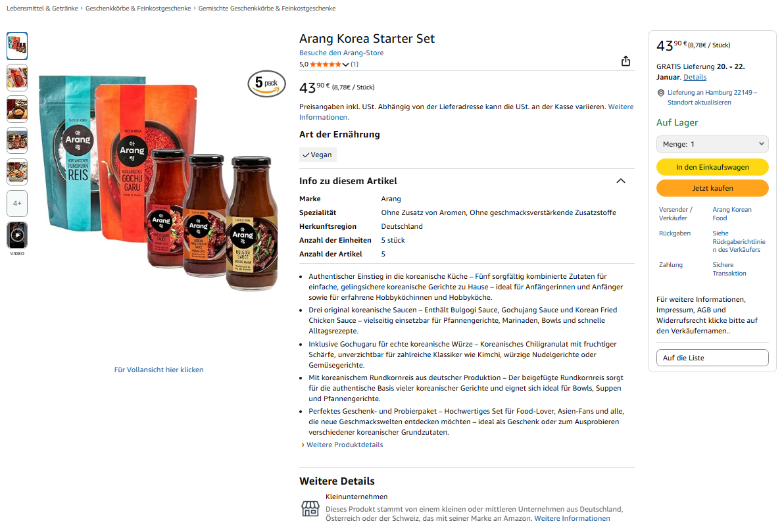Click Auf die Liste button
784x532 pixels.
712,358
